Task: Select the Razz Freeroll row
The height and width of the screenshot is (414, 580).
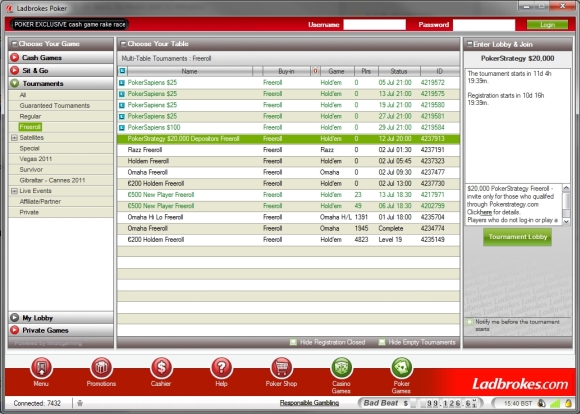Action: tap(289, 150)
